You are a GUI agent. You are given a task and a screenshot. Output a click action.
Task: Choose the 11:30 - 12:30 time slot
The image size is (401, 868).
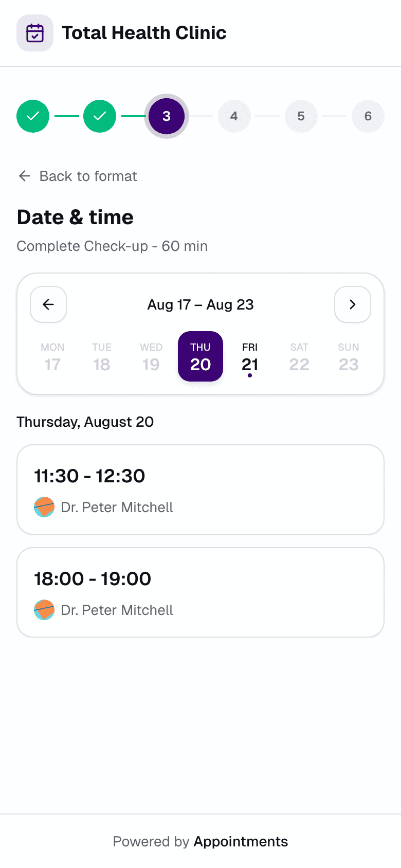(x=200, y=490)
